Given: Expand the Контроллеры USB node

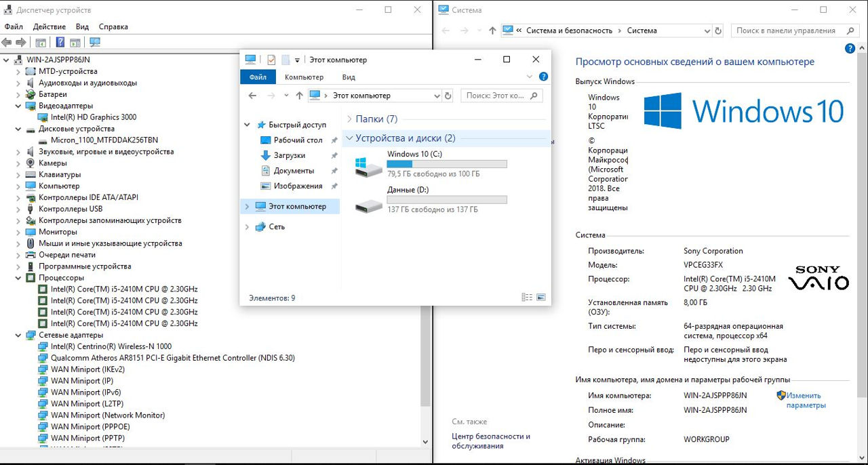Looking at the screenshot, I should (18, 209).
